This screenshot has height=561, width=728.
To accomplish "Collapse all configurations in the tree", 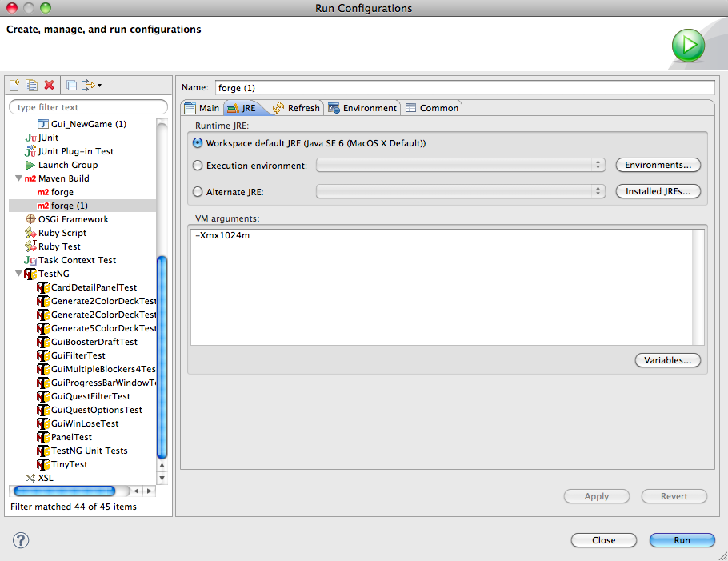I will (x=72, y=85).
